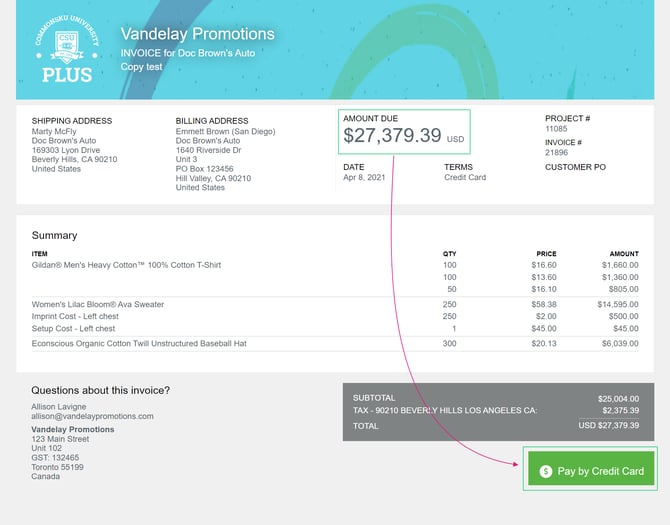Click the Imprint Cost - Left chest line
Viewport: 670px width, 525px height.
(x=73, y=316)
